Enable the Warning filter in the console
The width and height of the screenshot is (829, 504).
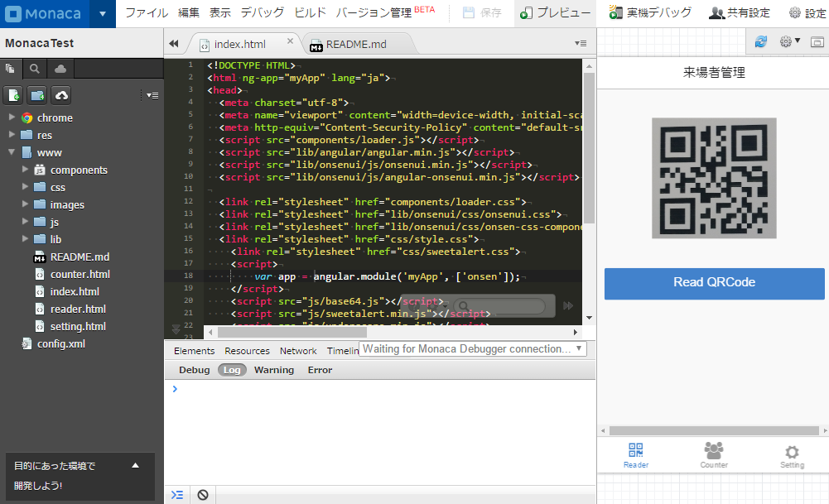coord(273,370)
